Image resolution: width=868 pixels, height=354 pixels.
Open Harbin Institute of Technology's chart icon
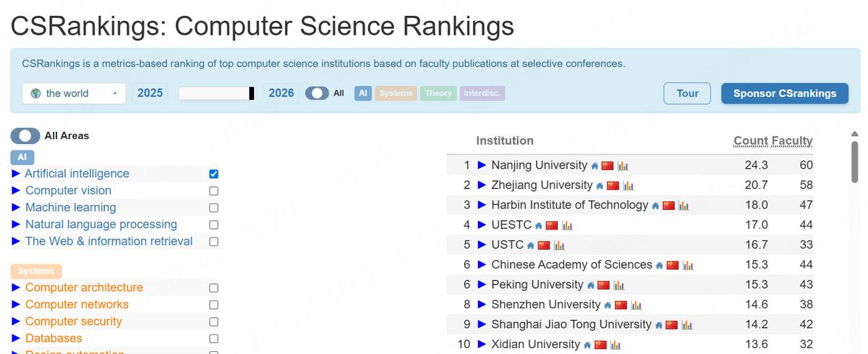[x=684, y=206]
